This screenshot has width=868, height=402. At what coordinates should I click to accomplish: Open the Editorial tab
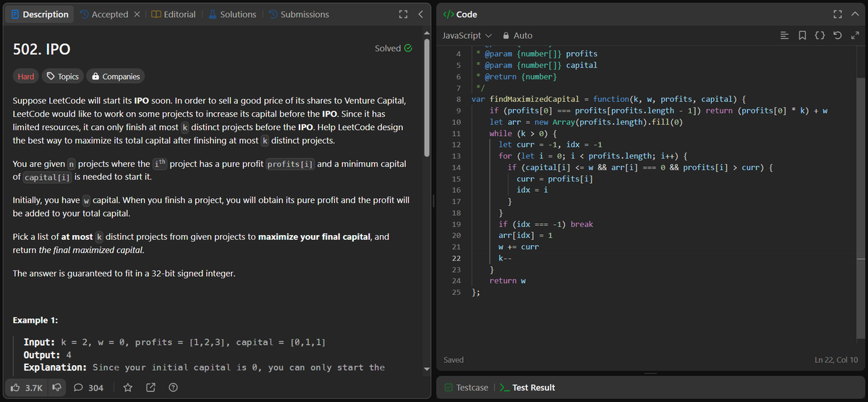pyautogui.click(x=174, y=14)
